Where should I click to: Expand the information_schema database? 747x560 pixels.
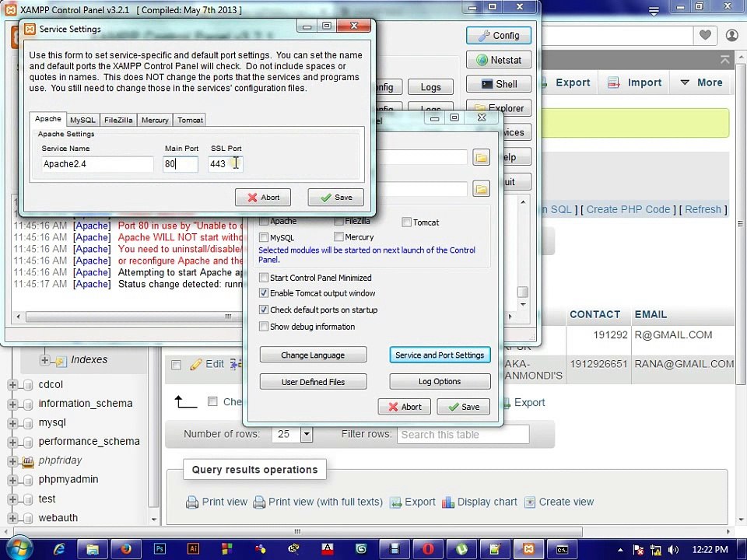click(12, 404)
